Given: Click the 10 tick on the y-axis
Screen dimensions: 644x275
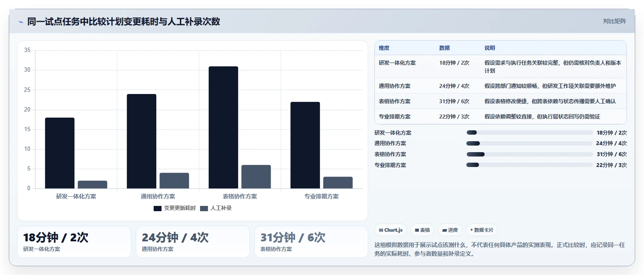Looking at the screenshot, I should tap(27, 149).
